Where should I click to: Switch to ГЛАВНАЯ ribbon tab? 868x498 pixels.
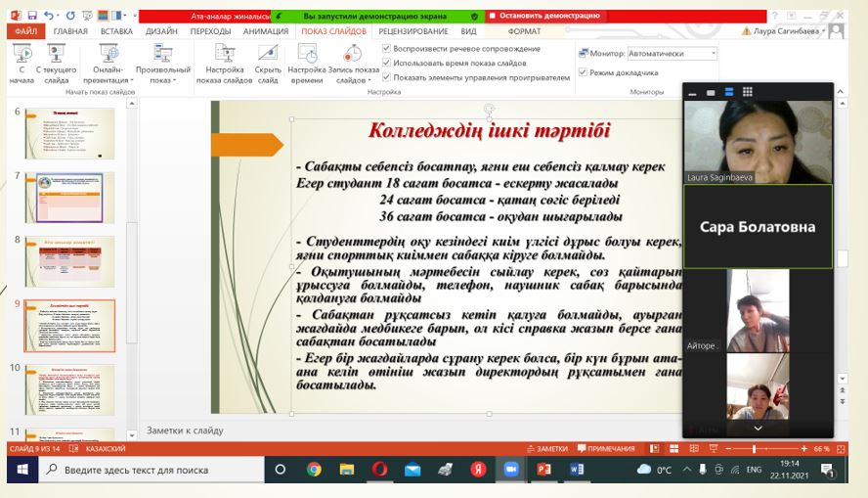coord(70,31)
